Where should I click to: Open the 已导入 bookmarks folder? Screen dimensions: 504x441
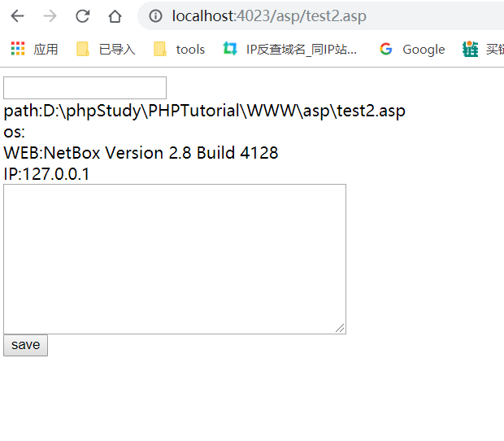(106, 49)
